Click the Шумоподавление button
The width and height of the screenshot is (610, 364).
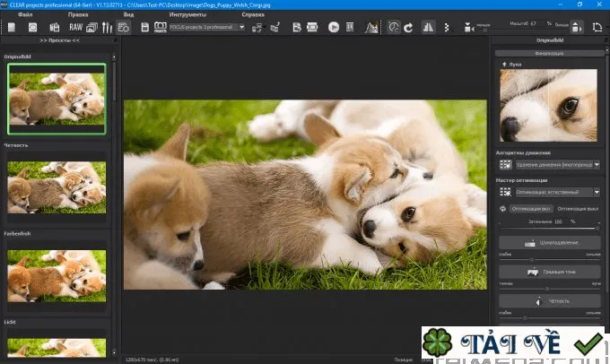550,243
